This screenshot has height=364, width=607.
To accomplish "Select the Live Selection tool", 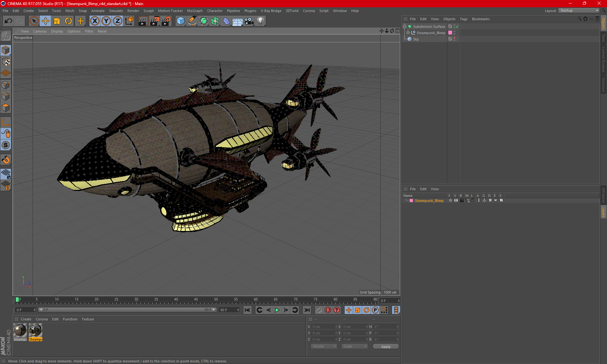I will click(34, 21).
